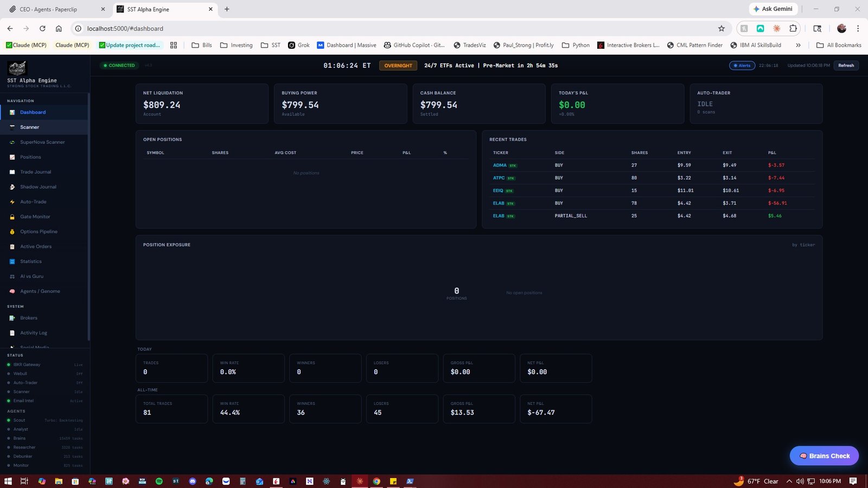Open the Chrome three-dot menu
This screenshot has width=868, height=488.
[858, 28]
